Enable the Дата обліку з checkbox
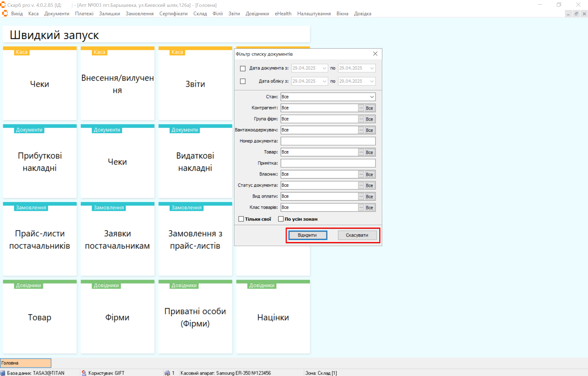The height and width of the screenshot is (376, 588). 243,81
